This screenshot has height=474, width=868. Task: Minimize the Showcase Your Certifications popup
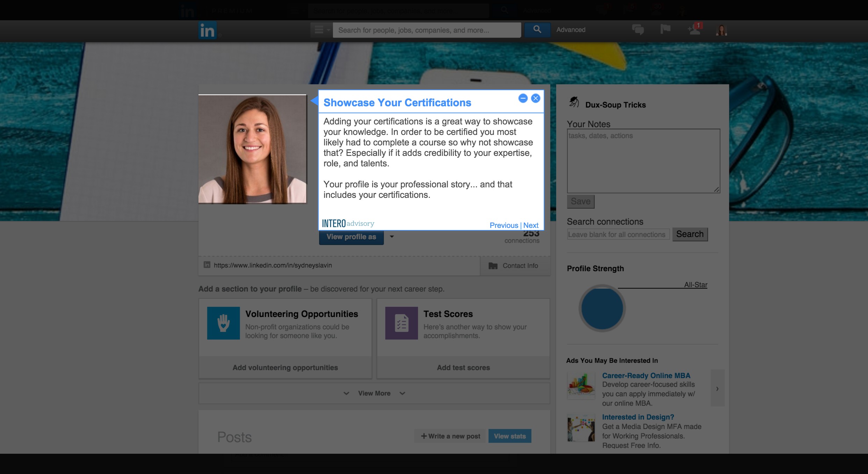click(523, 98)
